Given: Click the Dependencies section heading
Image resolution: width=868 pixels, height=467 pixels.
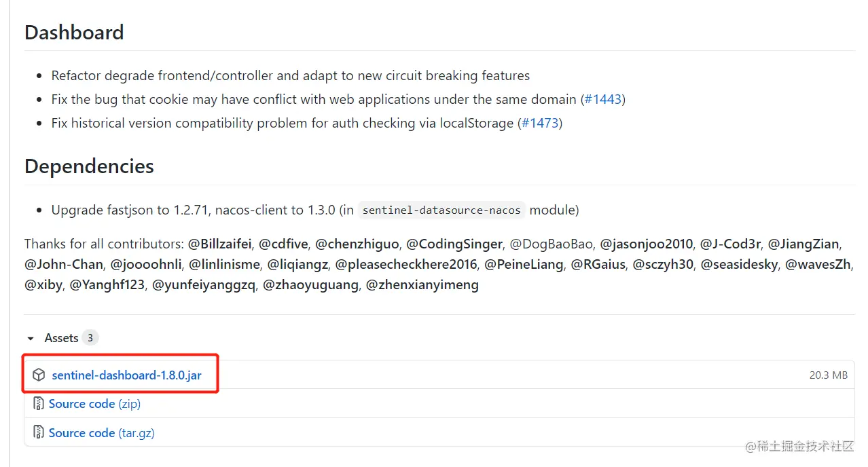Looking at the screenshot, I should [x=89, y=166].
